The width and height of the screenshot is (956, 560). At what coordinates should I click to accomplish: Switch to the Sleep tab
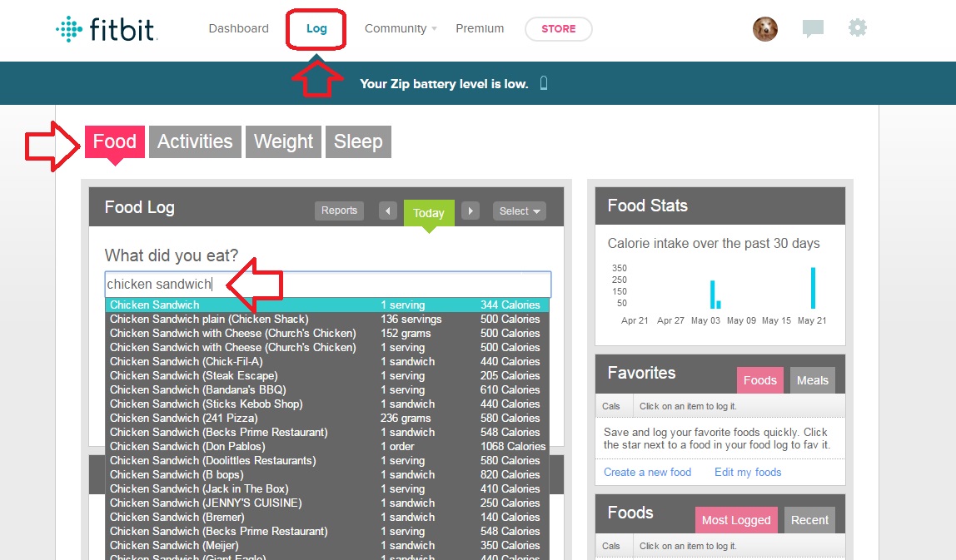point(357,141)
